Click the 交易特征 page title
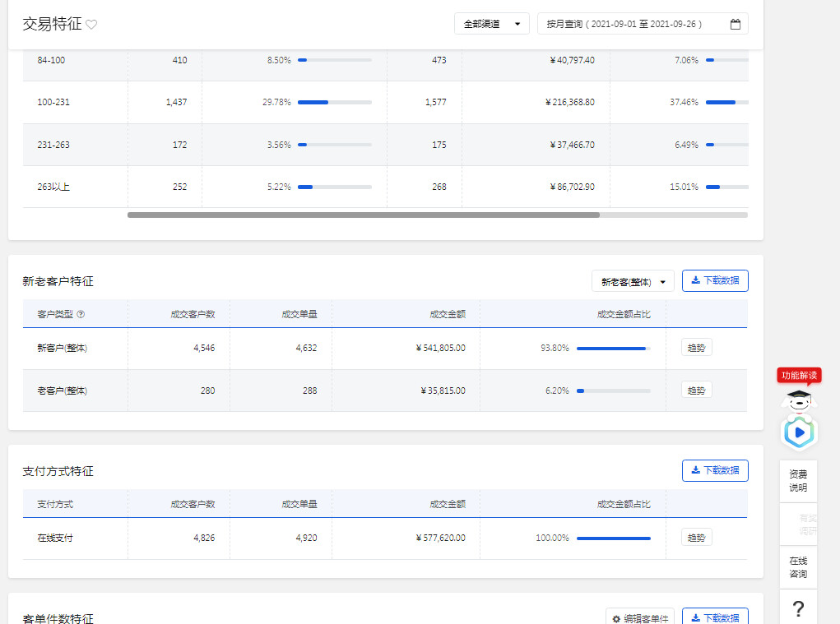This screenshot has height=624, width=840. pyautogui.click(x=52, y=24)
